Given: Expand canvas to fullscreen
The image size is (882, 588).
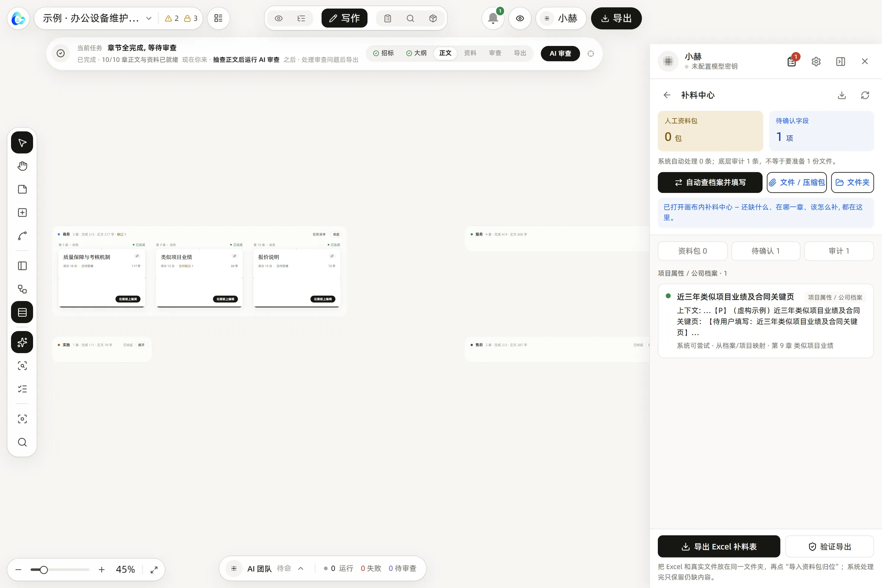Looking at the screenshot, I should [154, 569].
